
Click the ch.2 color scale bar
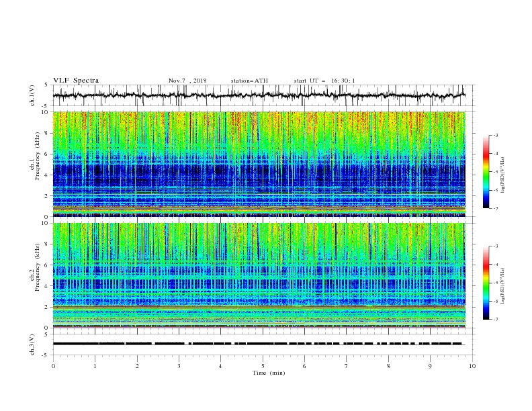(486, 283)
